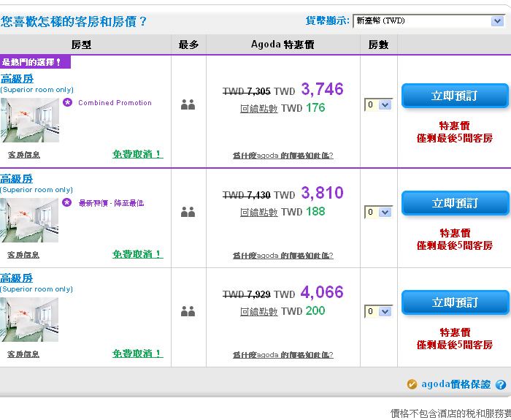Click the price 3,810
This screenshot has height=420, width=511.
pyautogui.click(x=322, y=193)
